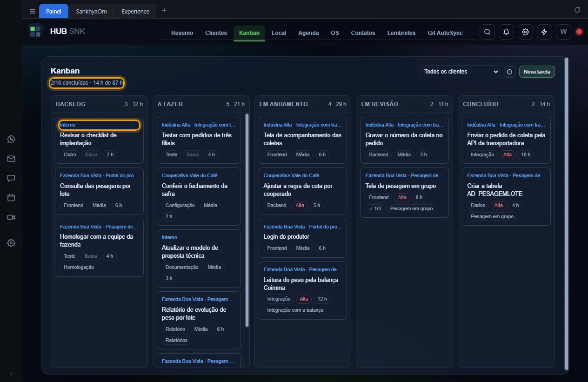Viewport: 588px width, 382px height.
Task: Open the OS menu
Action: coord(335,33)
